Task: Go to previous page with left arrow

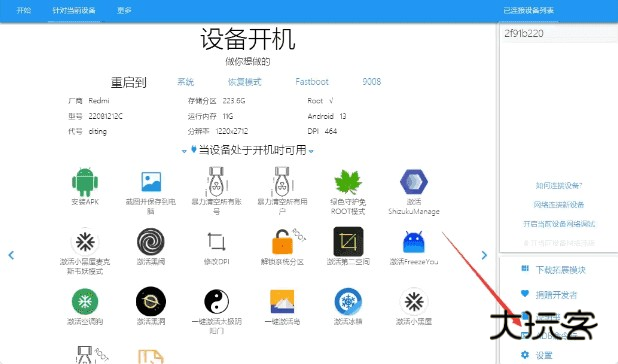Action: (11, 255)
